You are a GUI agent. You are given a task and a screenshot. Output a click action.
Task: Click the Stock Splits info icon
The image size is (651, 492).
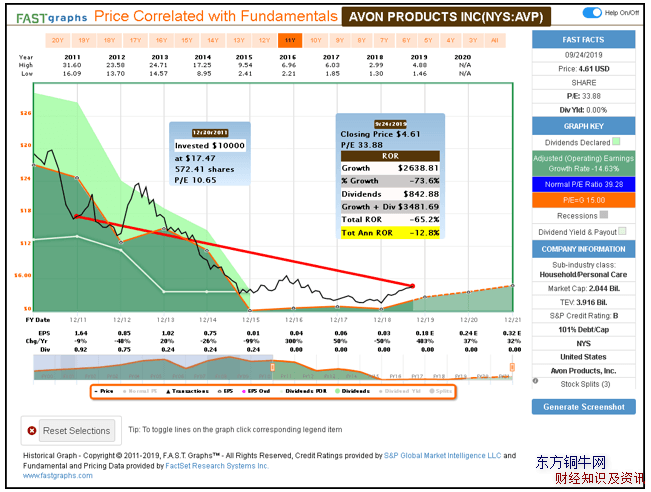click(x=536, y=381)
